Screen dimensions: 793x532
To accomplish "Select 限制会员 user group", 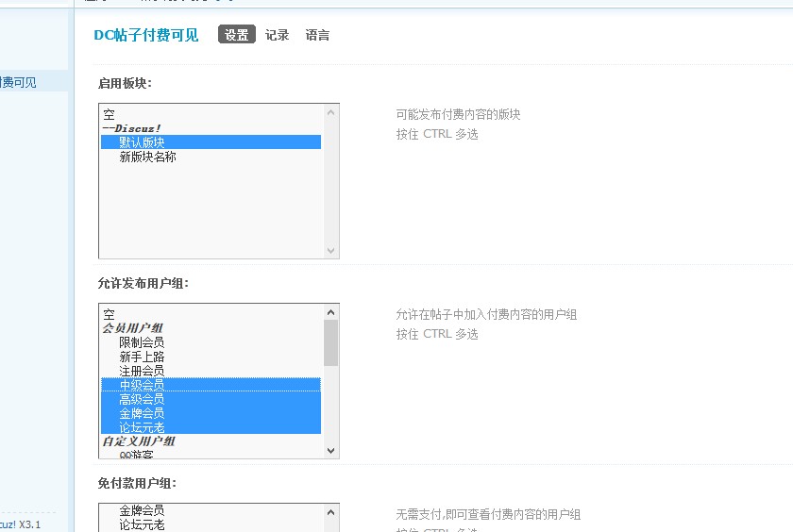I will pyautogui.click(x=211, y=342).
